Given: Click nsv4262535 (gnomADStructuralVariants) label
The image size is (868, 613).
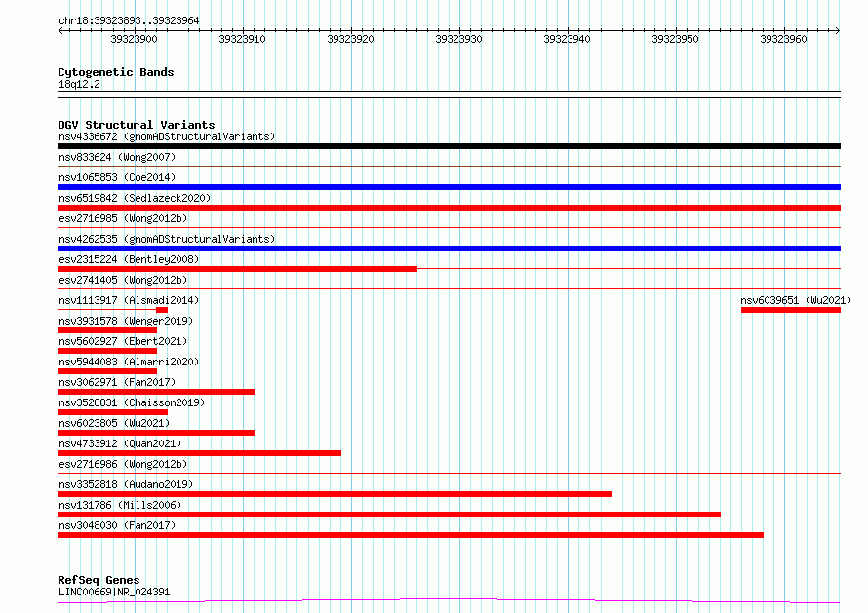Looking at the screenshot, I should 167,239.
